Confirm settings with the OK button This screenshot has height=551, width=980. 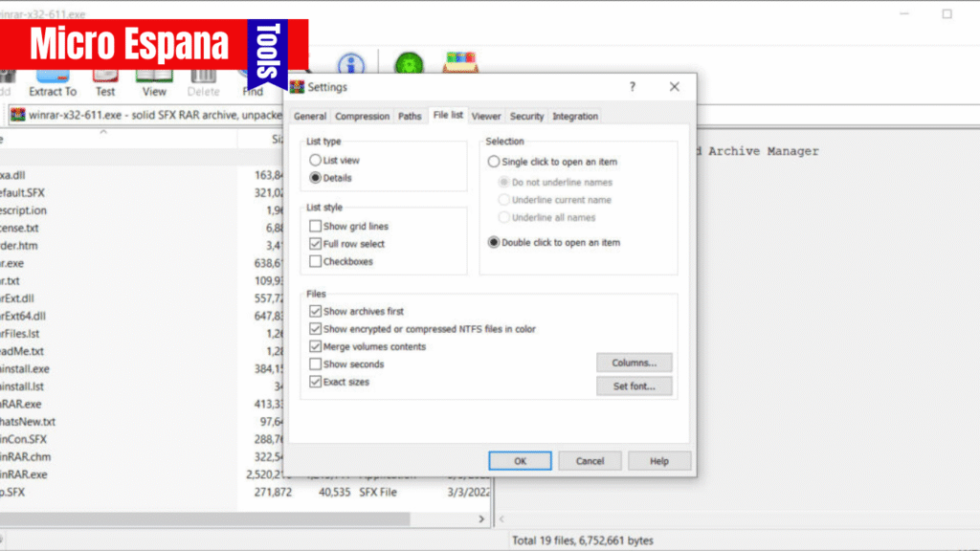[x=520, y=461]
